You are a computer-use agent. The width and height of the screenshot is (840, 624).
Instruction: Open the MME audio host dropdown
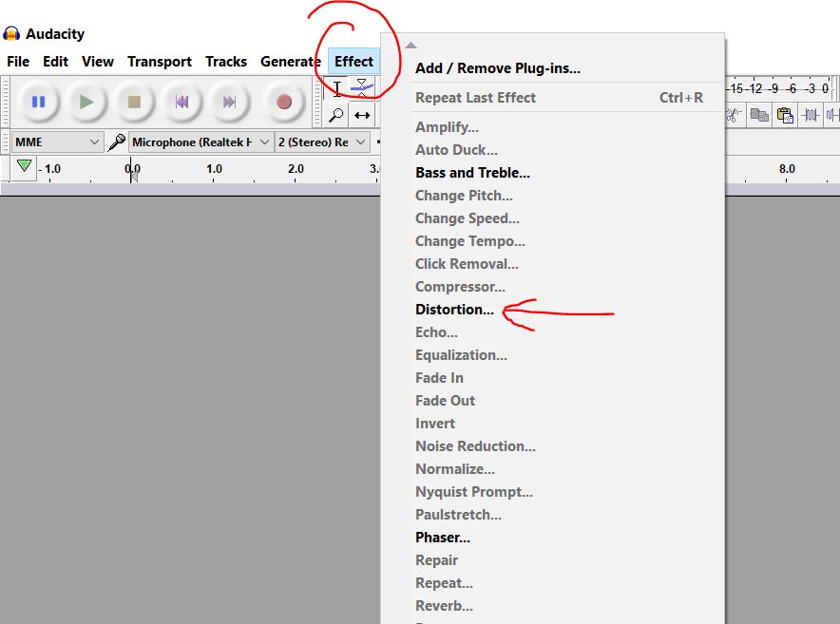tap(57, 142)
